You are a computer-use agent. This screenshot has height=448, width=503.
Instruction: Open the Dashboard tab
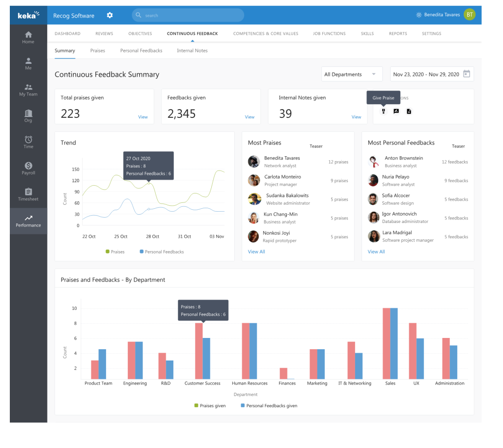pos(67,33)
